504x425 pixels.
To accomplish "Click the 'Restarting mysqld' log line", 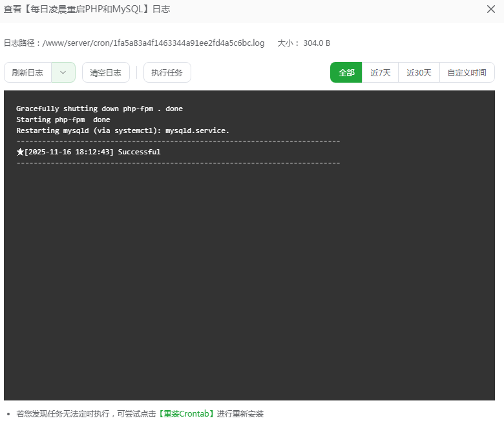I will tap(123, 130).
